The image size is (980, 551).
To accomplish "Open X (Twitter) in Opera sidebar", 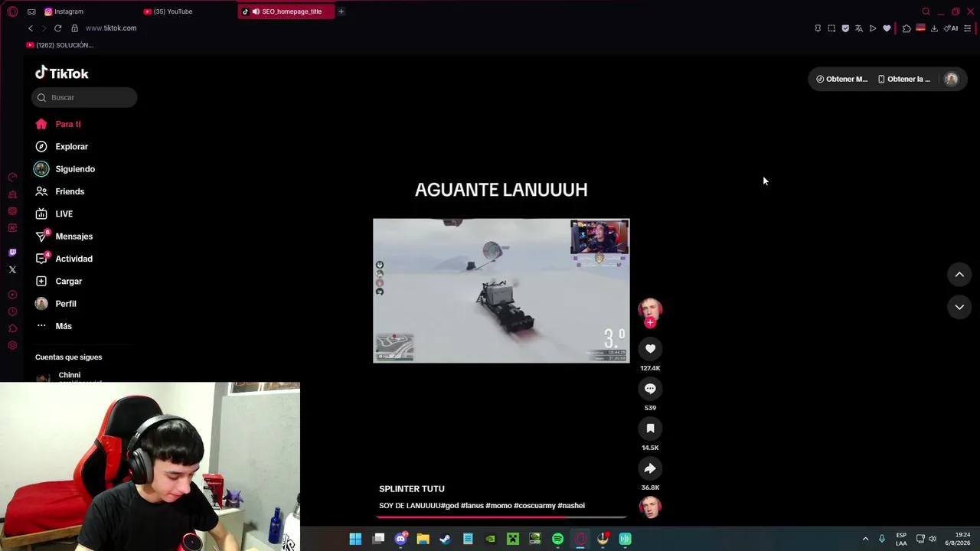I will (x=12, y=269).
